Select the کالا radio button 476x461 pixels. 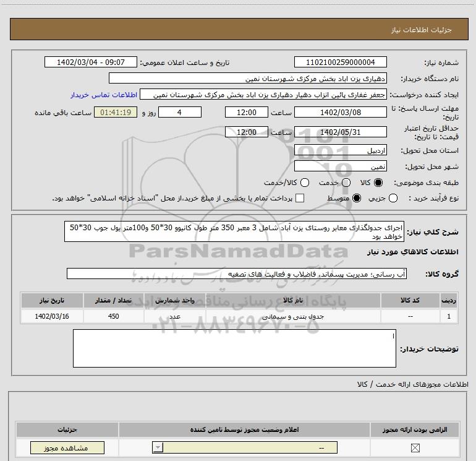point(378,183)
